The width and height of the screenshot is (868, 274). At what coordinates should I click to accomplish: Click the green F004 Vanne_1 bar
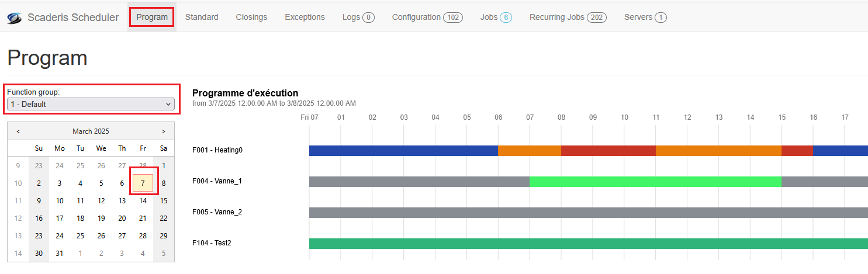click(x=655, y=182)
